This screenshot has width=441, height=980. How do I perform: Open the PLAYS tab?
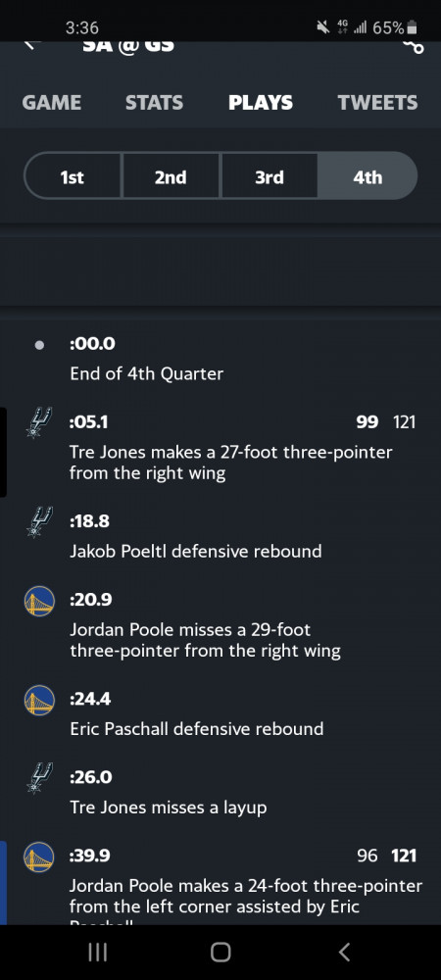coord(261,103)
